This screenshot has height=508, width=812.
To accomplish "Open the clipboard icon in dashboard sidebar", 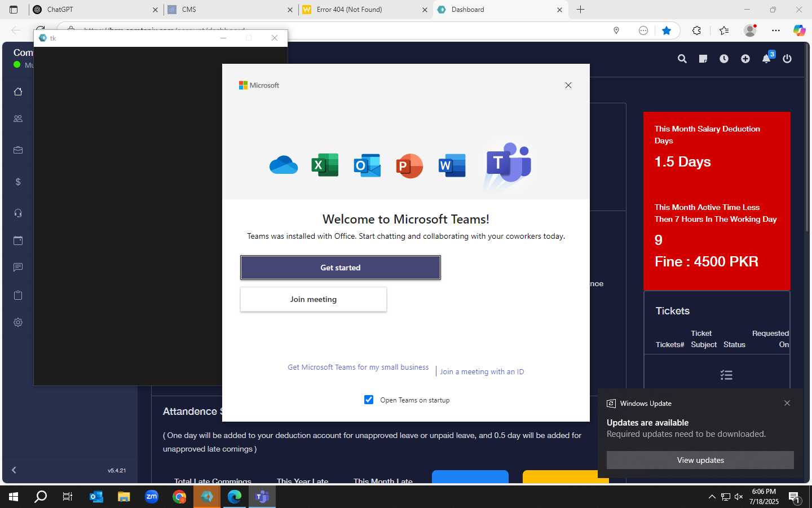I will [x=18, y=295].
